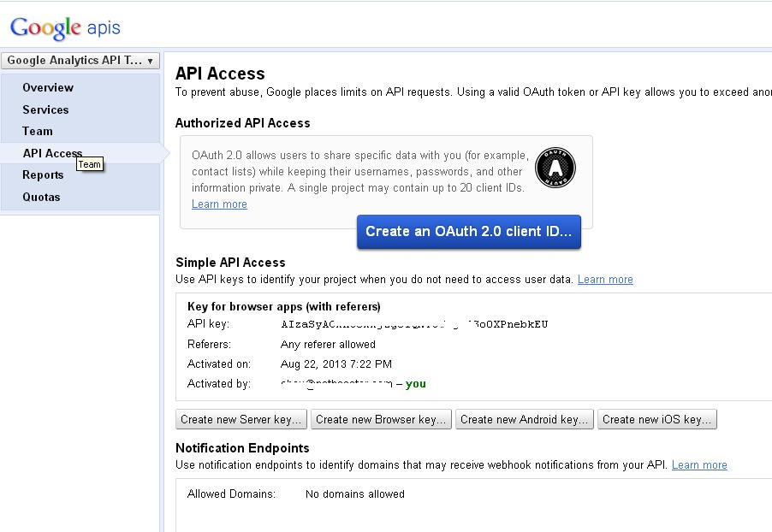The height and width of the screenshot is (532, 772).
Task: Select Team in the sidebar
Action: tap(38, 132)
